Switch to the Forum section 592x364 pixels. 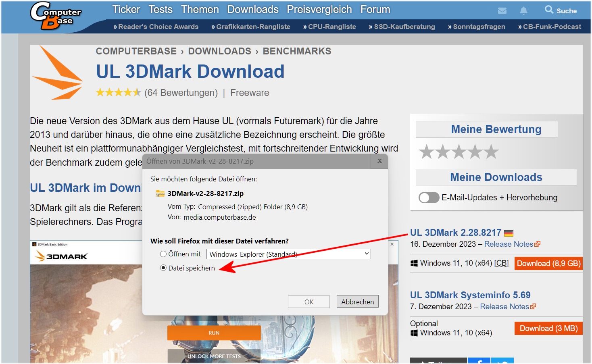pyautogui.click(x=375, y=9)
